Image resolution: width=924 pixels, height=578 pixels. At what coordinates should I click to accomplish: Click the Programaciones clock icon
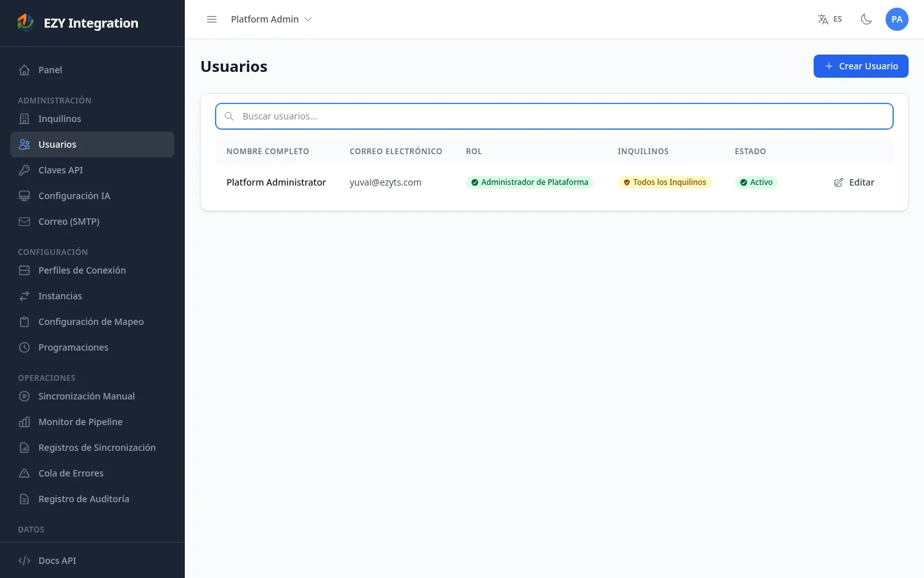coord(24,347)
